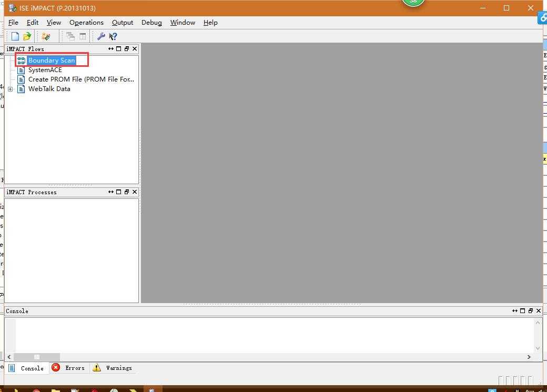This screenshot has width=547, height=392.
Task: Open the File menu
Action: 13,23
